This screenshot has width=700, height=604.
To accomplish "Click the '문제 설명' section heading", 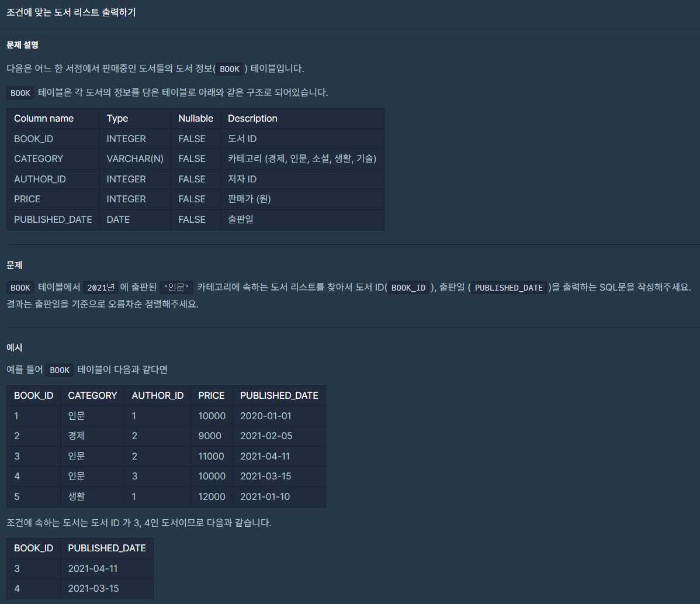I will coord(22,45).
